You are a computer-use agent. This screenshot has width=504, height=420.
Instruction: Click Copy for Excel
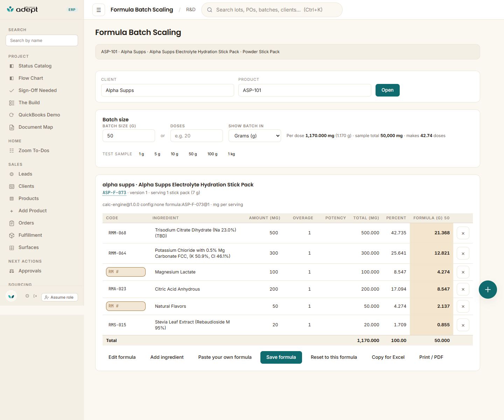[x=388, y=357]
